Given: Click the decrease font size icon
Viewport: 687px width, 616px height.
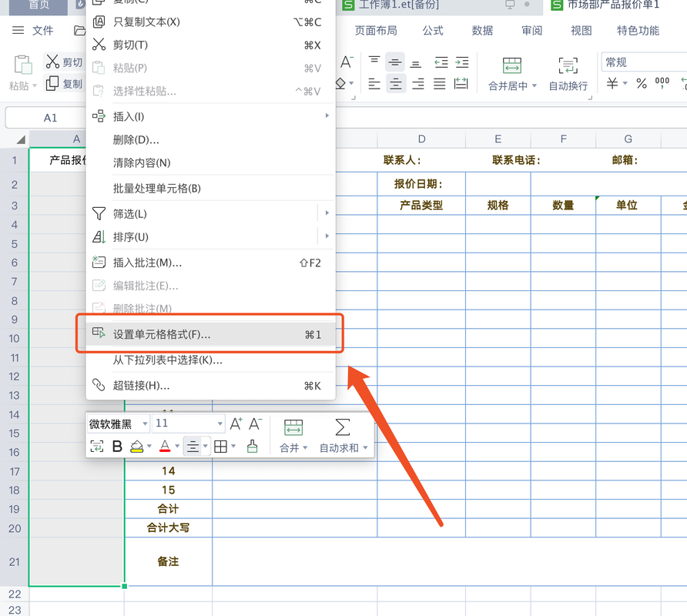Looking at the screenshot, I should click(x=254, y=422).
